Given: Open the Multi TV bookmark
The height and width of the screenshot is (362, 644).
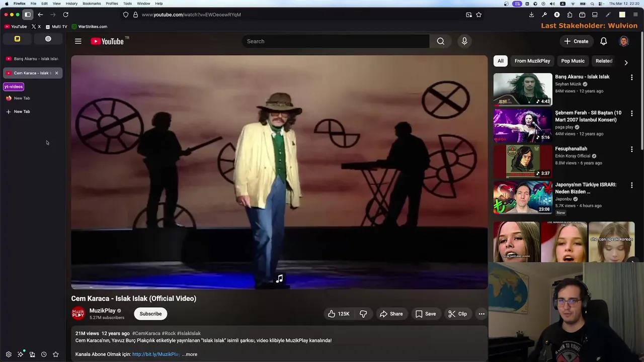Looking at the screenshot, I should tap(56, 27).
